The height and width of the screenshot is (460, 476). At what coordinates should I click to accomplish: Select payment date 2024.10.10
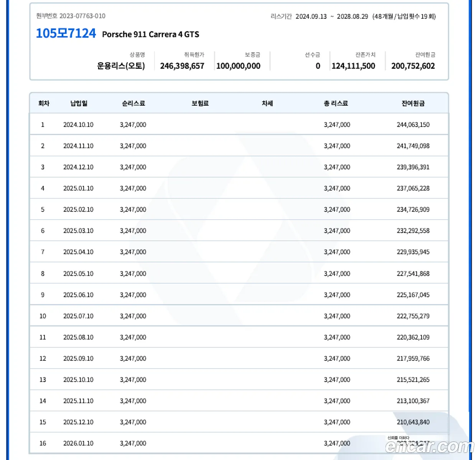(78, 125)
